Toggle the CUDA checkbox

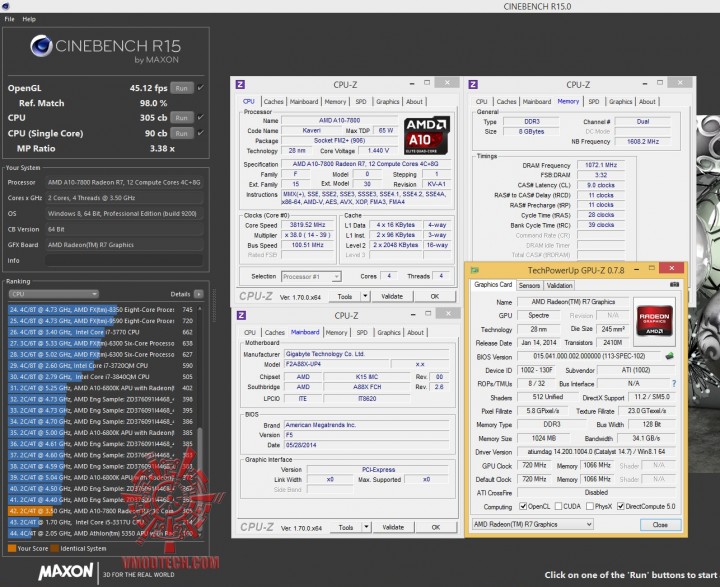pyautogui.click(x=558, y=506)
